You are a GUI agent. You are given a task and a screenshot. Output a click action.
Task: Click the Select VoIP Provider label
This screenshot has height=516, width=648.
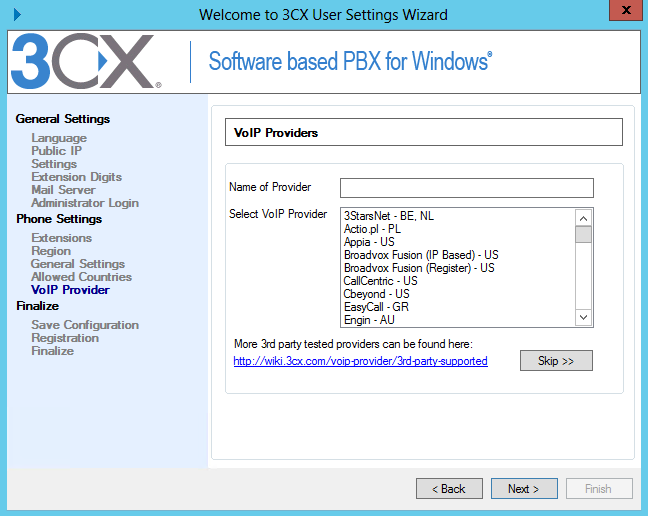278,214
